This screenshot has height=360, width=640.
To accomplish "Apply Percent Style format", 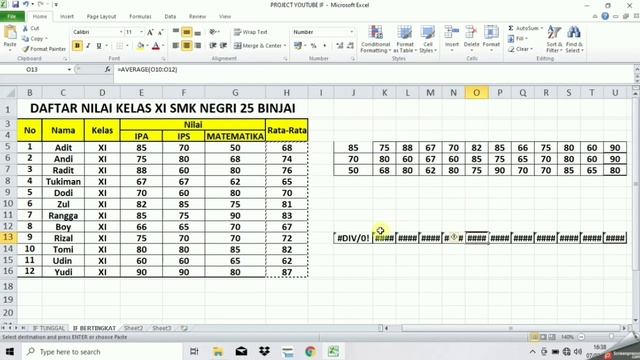I will 313,46.
